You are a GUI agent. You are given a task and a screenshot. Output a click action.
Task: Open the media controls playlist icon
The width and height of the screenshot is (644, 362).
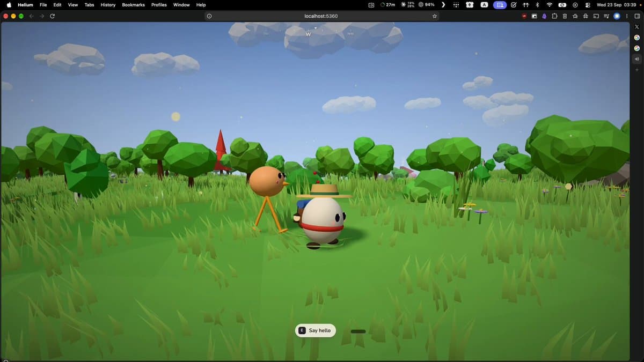(x=606, y=16)
